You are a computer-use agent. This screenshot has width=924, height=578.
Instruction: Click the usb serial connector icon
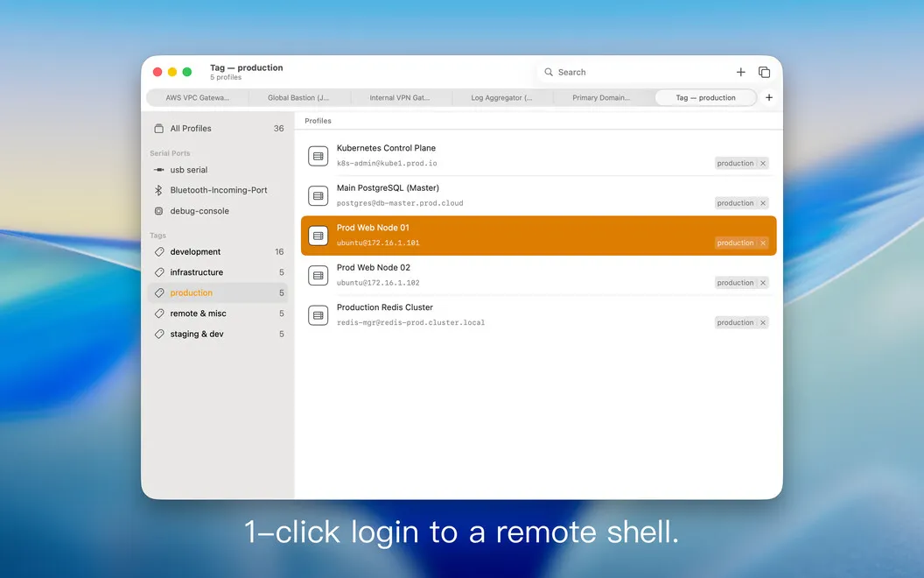coord(158,169)
